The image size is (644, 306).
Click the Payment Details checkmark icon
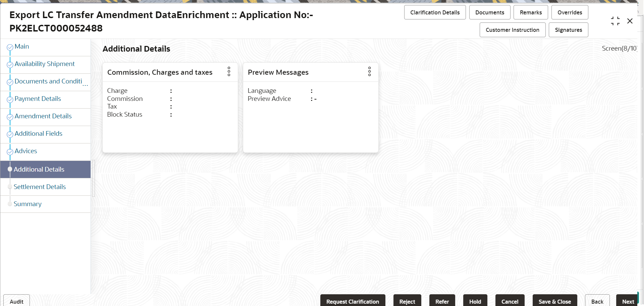click(10, 100)
